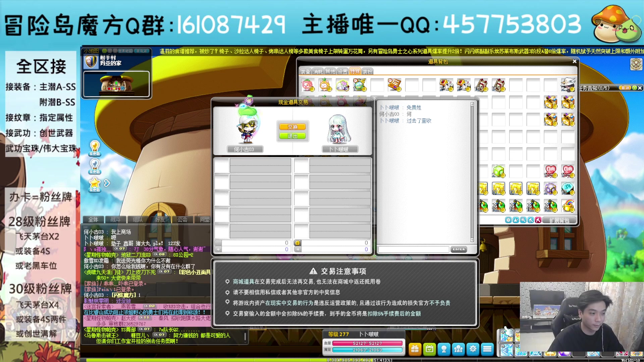The image size is (644, 362).
Task: Click the green 退出 exit button
Action: 292,136
